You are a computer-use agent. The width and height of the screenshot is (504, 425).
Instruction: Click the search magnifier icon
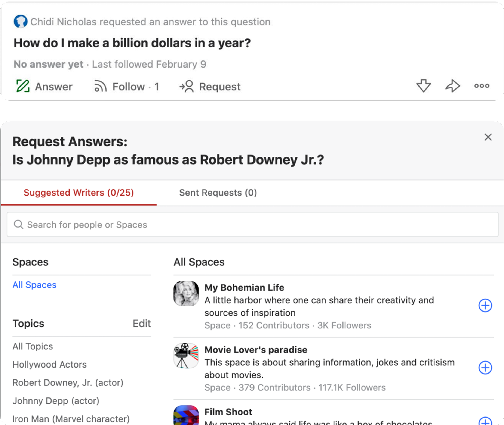(18, 224)
